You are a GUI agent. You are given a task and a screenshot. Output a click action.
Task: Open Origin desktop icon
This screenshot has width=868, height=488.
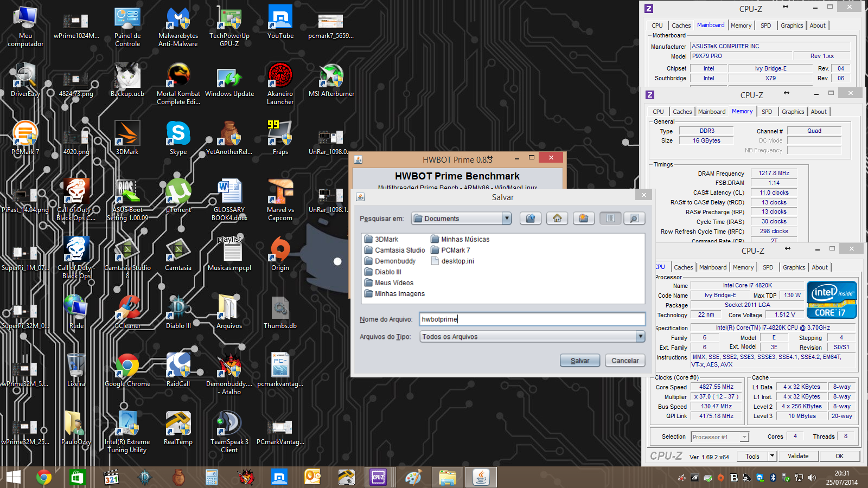point(280,254)
